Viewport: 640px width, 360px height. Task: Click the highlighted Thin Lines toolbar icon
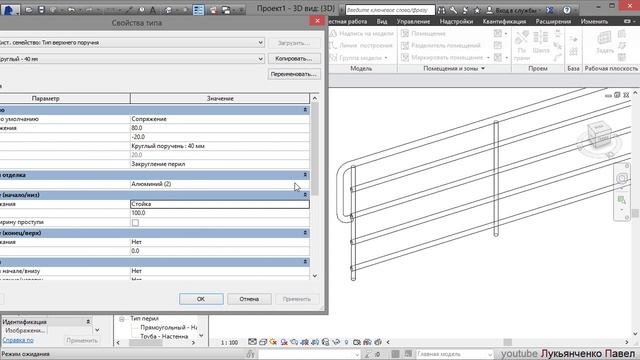coord(198,10)
